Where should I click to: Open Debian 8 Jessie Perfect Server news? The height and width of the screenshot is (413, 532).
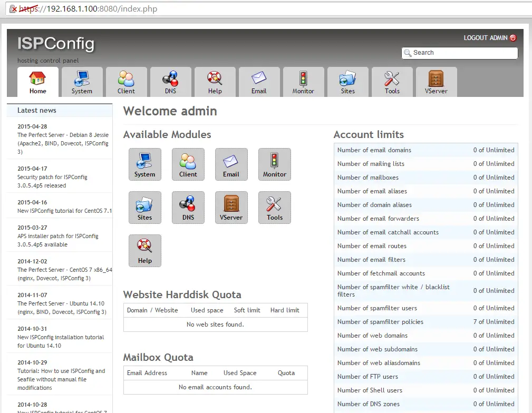click(63, 143)
